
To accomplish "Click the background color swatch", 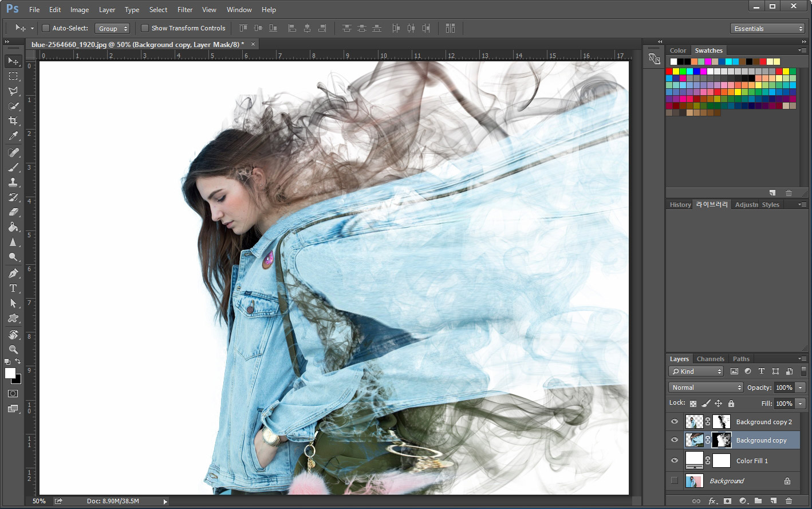I will 18,381.
